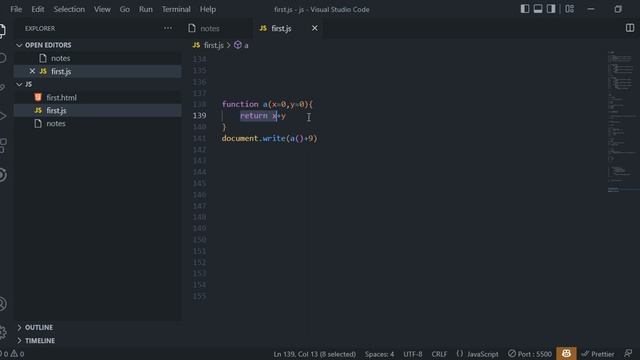Click the function a breadcrumb symbol
The image size is (640, 360).
[x=242, y=45]
